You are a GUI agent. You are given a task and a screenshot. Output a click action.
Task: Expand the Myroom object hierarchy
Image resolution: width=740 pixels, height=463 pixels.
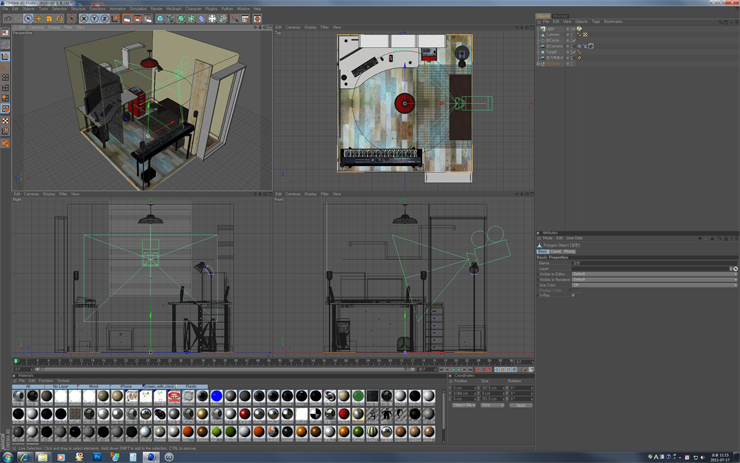click(538, 64)
